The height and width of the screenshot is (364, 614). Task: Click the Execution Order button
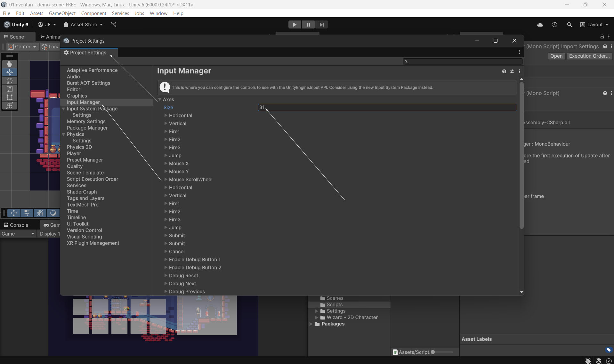589,56
